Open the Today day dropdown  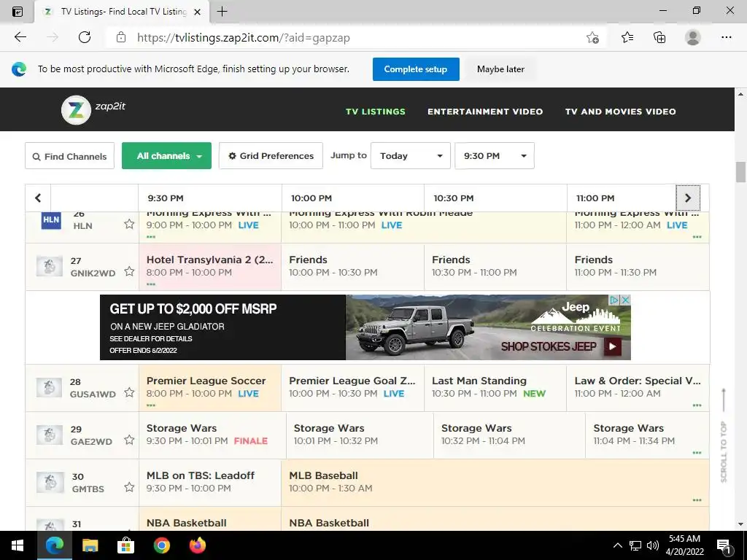[x=411, y=156]
